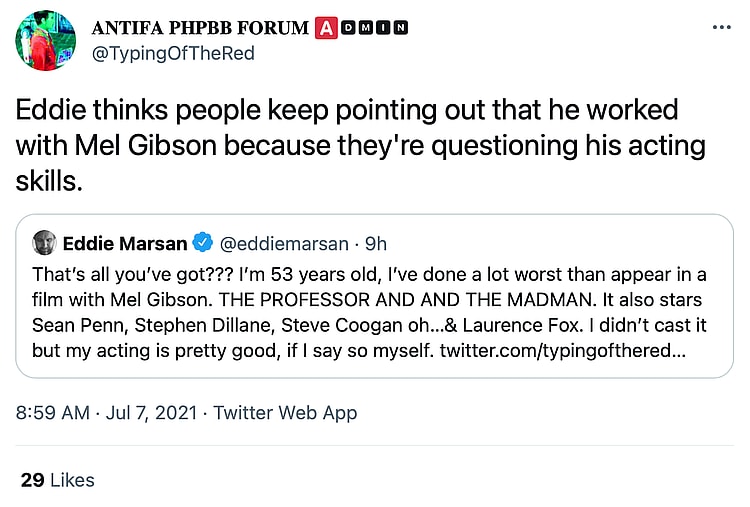The image size is (750, 507).
Task: Open the Twitter Web App source link
Action: tap(285, 412)
